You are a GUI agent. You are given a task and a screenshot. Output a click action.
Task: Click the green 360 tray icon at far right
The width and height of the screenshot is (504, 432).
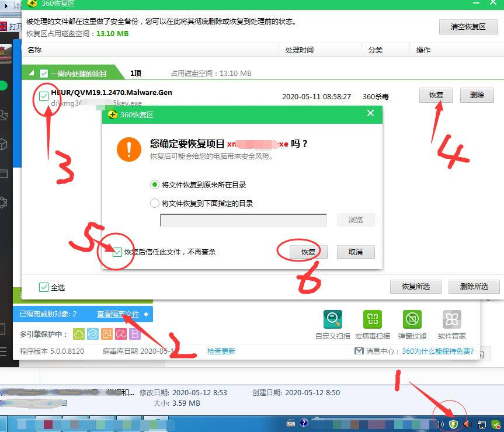(496, 424)
